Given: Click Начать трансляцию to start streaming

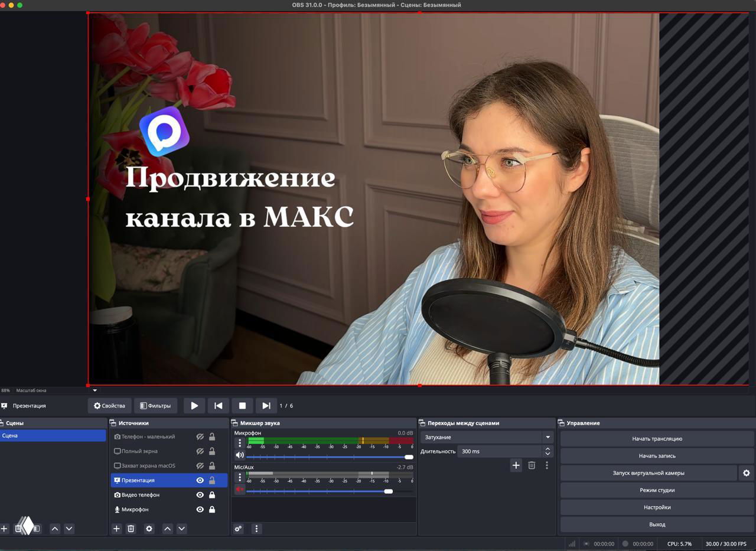Looking at the screenshot, I should point(657,438).
